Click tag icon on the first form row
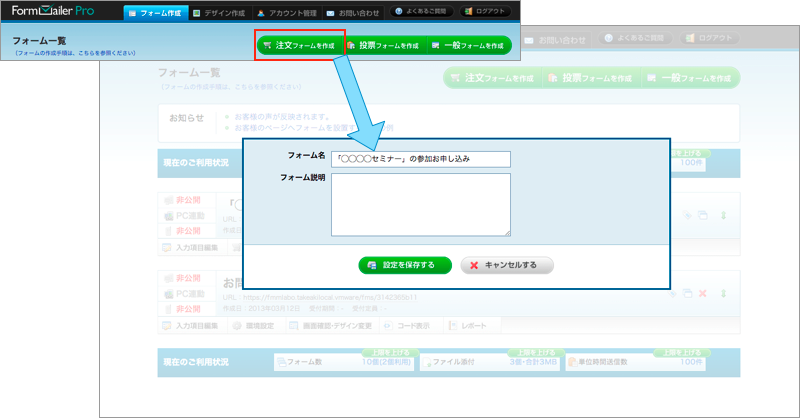This screenshot has height=418, width=800. tap(687, 215)
